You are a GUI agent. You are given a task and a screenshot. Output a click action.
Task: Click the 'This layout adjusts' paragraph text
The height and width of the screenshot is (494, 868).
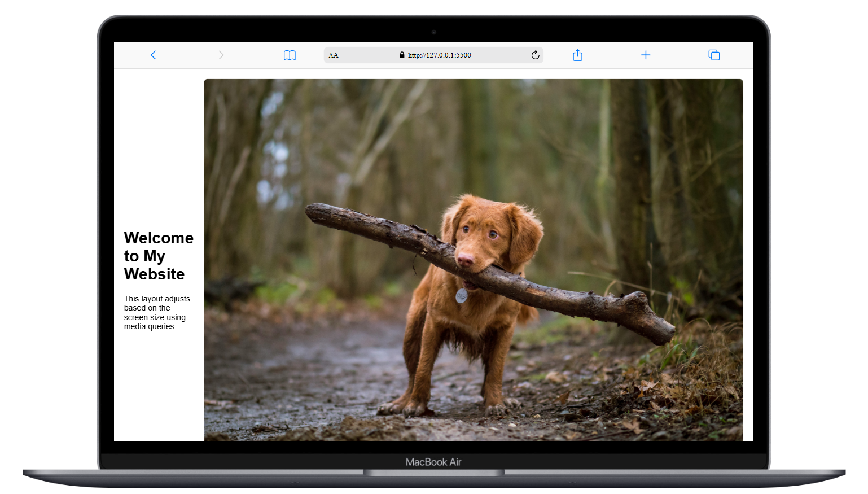tap(157, 312)
